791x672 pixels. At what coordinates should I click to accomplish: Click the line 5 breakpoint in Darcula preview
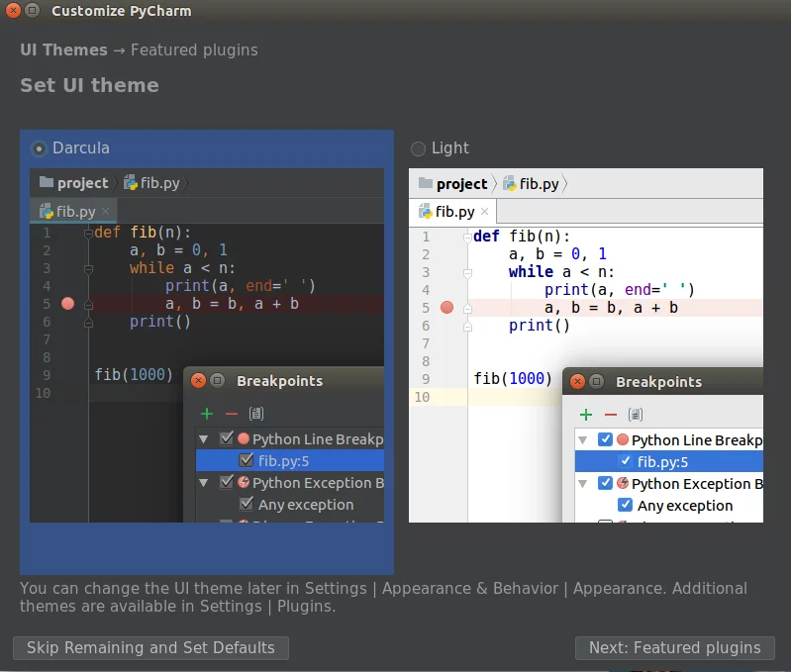pos(67,304)
